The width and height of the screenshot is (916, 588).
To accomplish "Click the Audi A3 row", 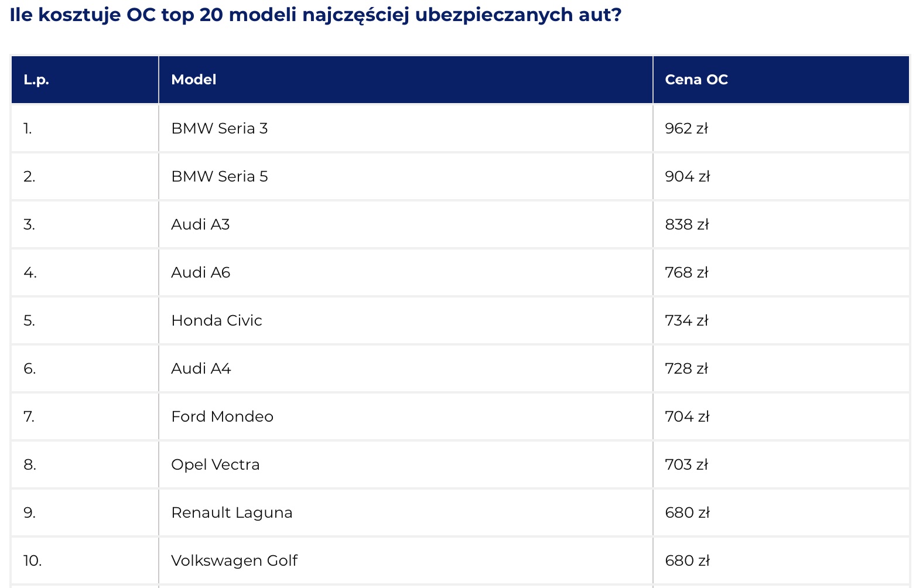I will click(460, 224).
